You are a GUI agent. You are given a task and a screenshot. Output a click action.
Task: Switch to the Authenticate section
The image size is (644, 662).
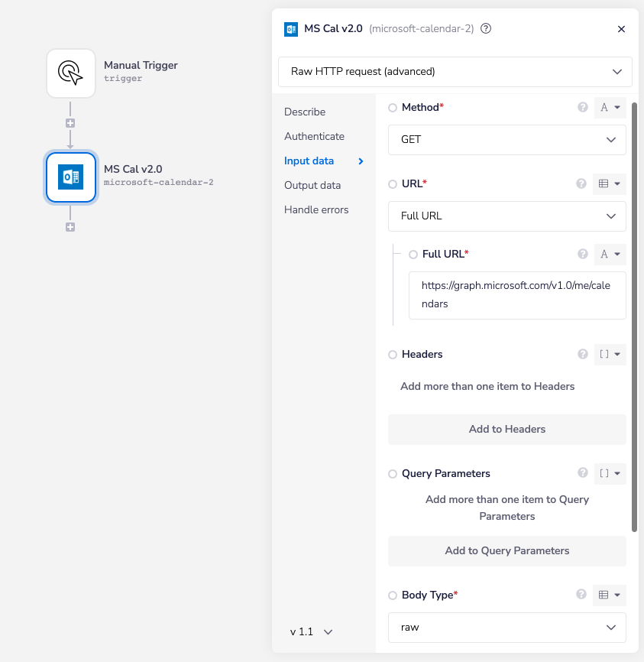tap(314, 136)
